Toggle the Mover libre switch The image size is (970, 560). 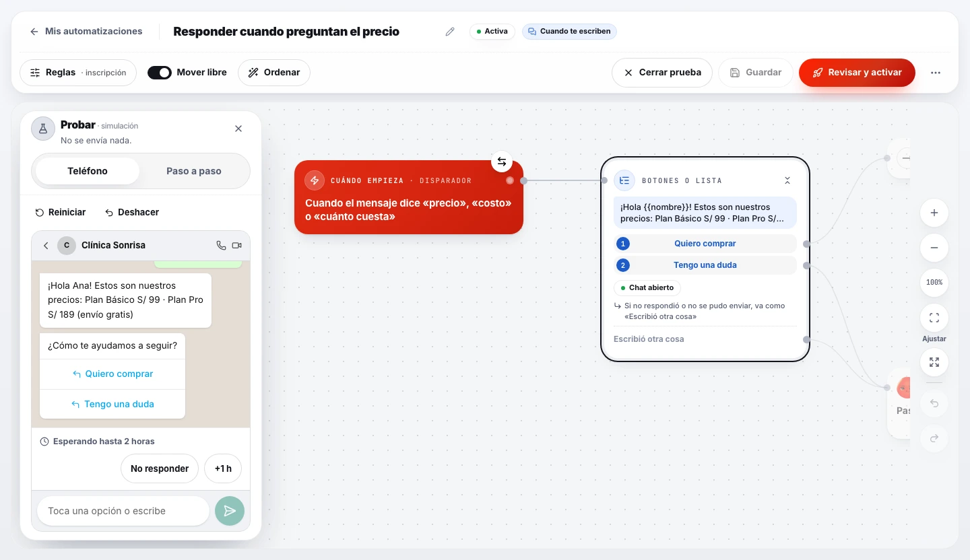[x=160, y=73]
